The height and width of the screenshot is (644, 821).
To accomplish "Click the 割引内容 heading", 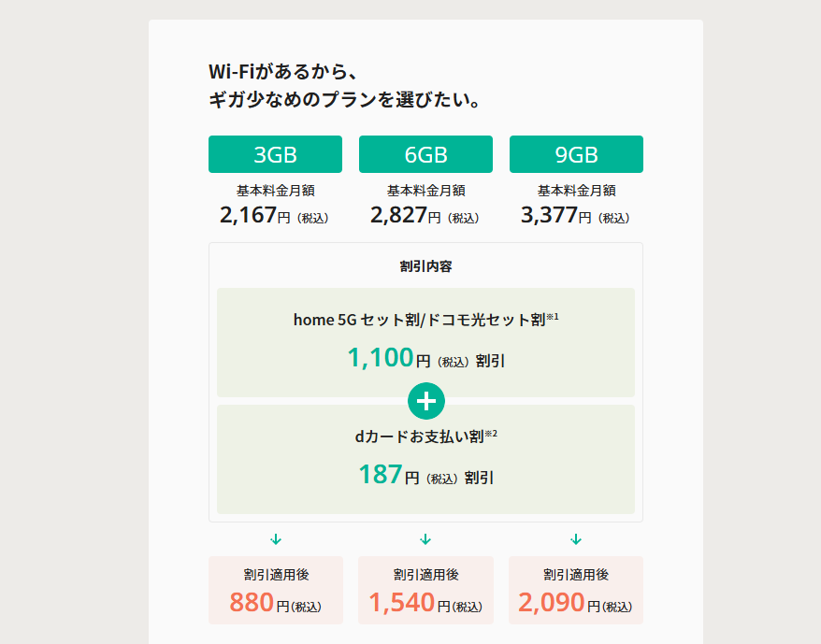I will (425, 266).
